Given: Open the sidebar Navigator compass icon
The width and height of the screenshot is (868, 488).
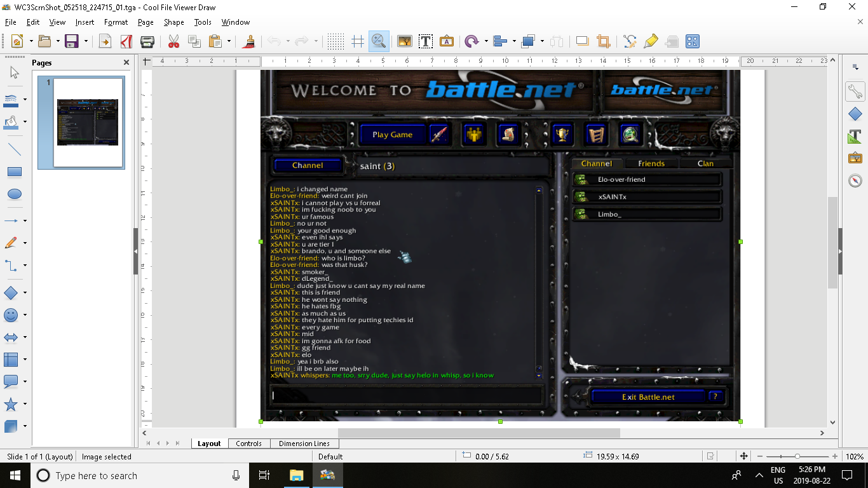Looking at the screenshot, I should [855, 180].
